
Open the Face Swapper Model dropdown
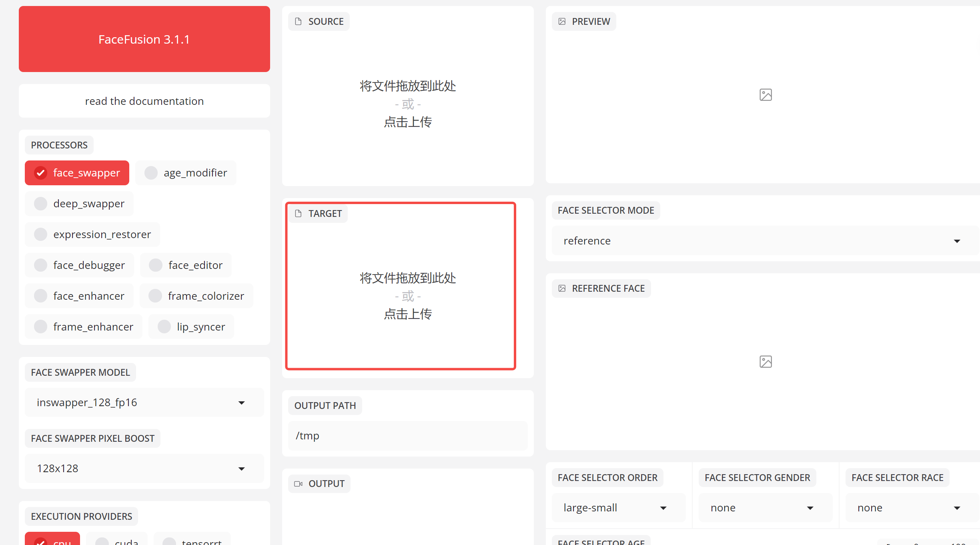pos(144,403)
